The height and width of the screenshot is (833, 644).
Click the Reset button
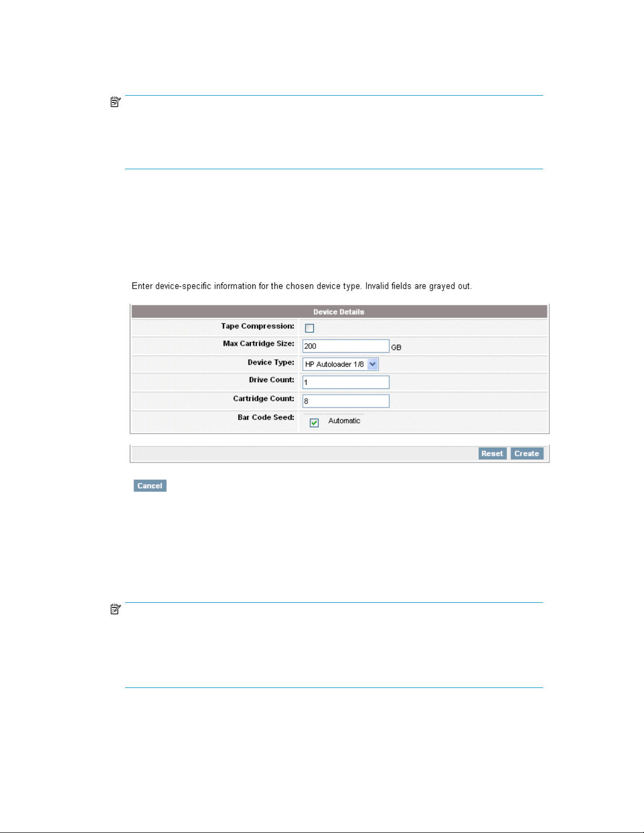point(493,454)
